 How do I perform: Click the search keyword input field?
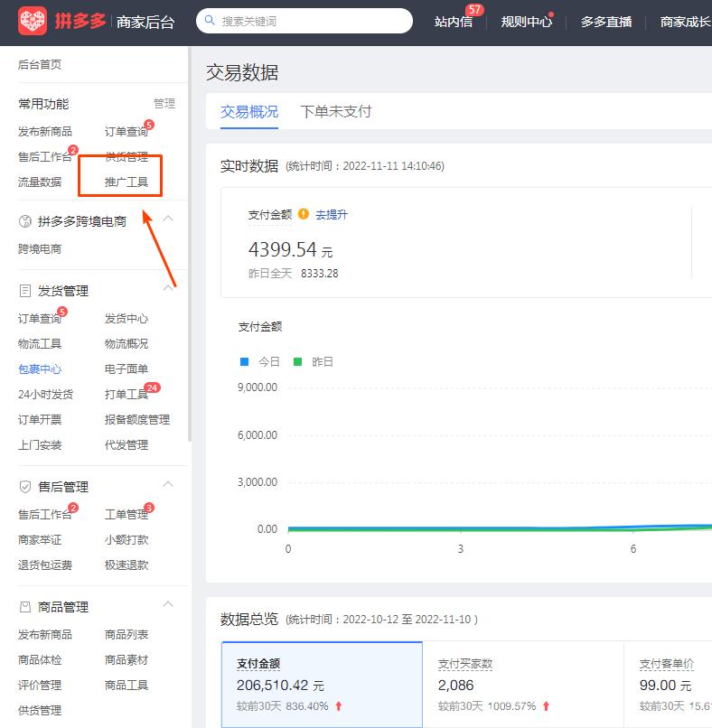[x=304, y=21]
